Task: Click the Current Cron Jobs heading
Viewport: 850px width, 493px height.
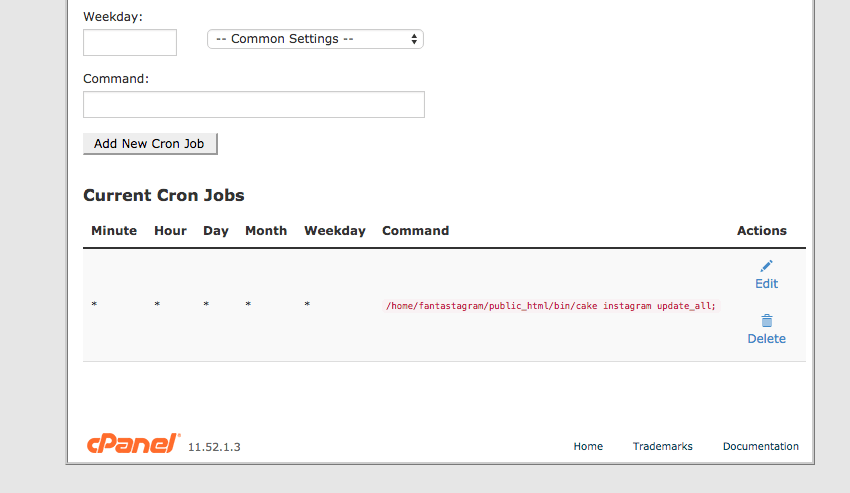Action: pos(164,195)
